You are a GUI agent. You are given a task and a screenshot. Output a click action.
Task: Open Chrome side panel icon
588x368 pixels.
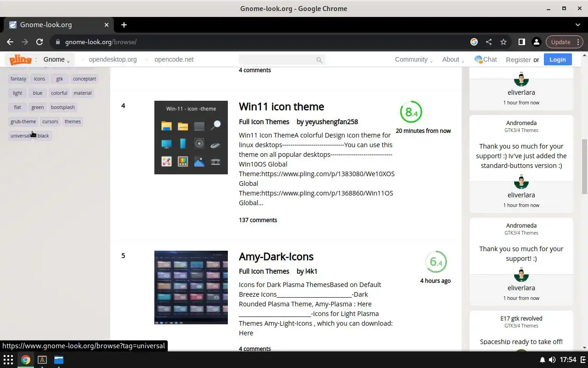pyautogui.click(x=522, y=42)
